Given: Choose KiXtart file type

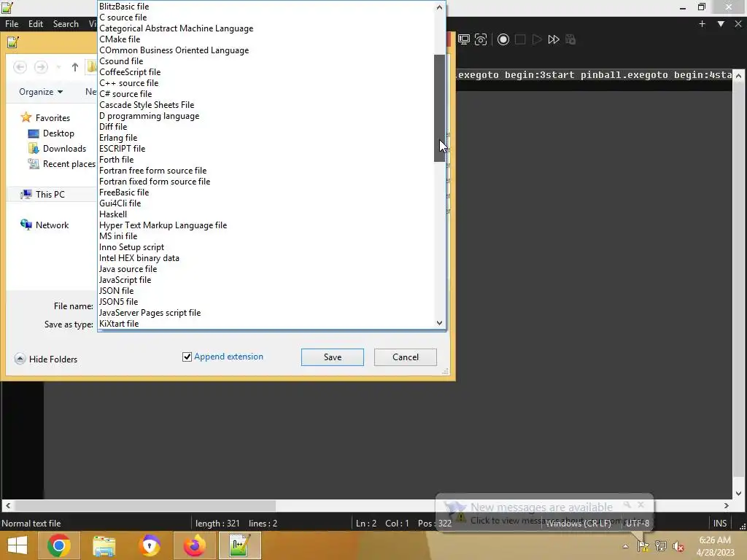Looking at the screenshot, I should tap(266, 323).
